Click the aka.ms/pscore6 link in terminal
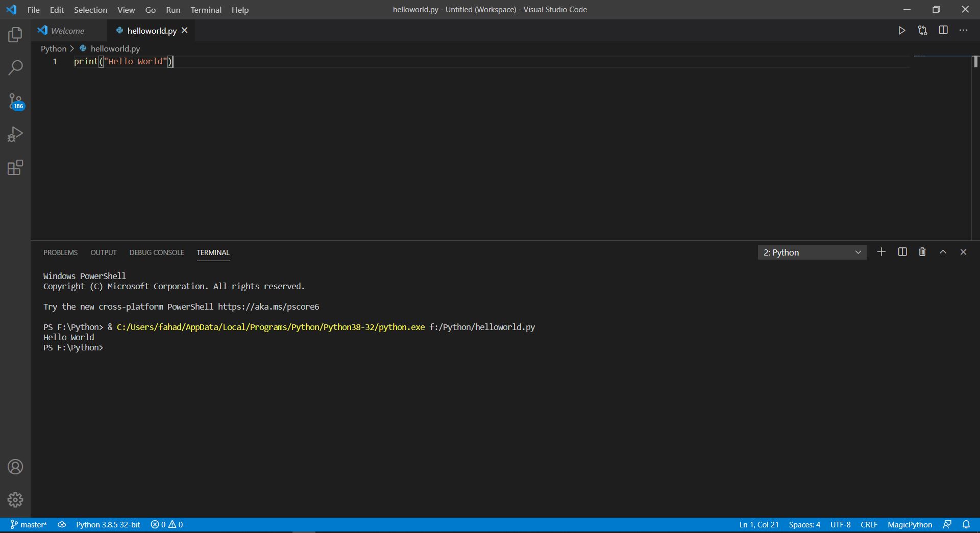 [x=268, y=307]
